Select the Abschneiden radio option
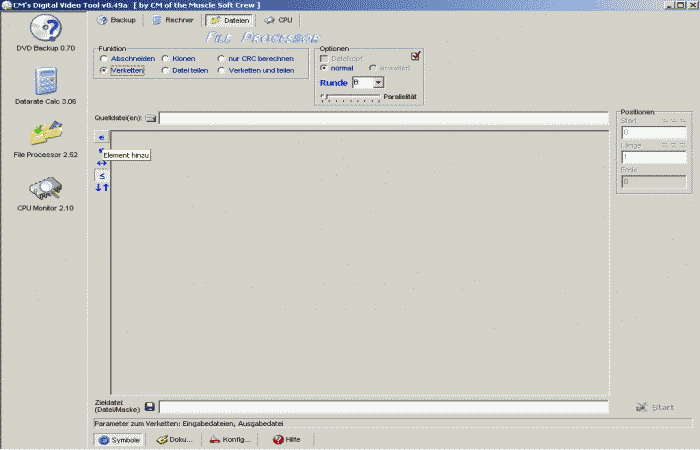 [104, 59]
